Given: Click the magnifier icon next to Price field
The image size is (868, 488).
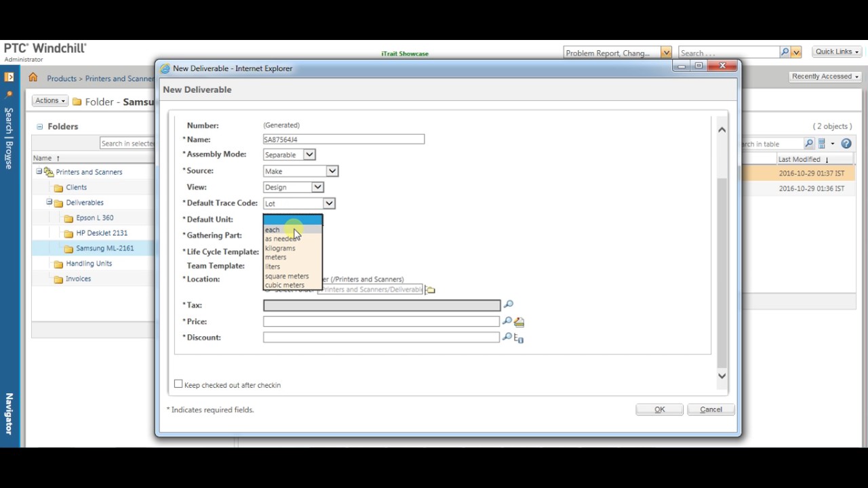Looking at the screenshot, I should [507, 321].
